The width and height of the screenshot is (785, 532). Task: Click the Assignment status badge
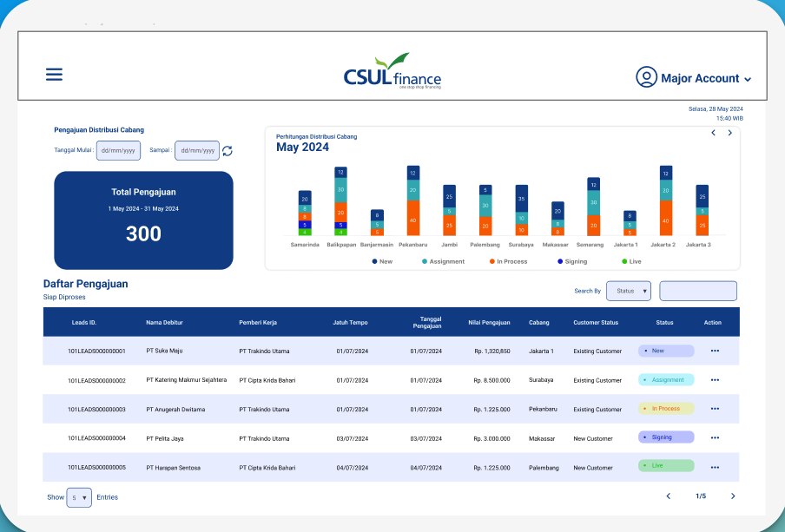[x=666, y=380]
